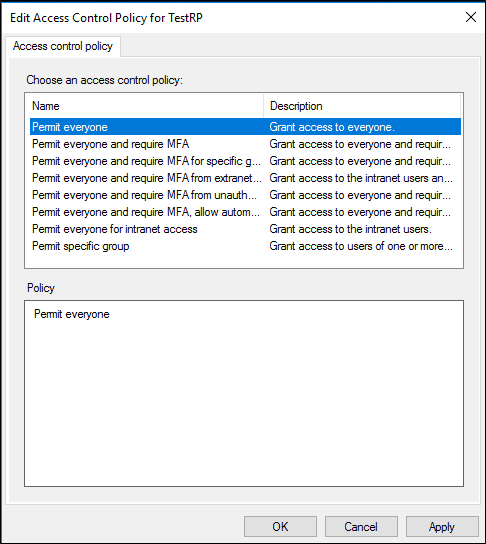Dismiss the dialog with Cancel
Viewport: 486px width, 544px height.
[361, 527]
